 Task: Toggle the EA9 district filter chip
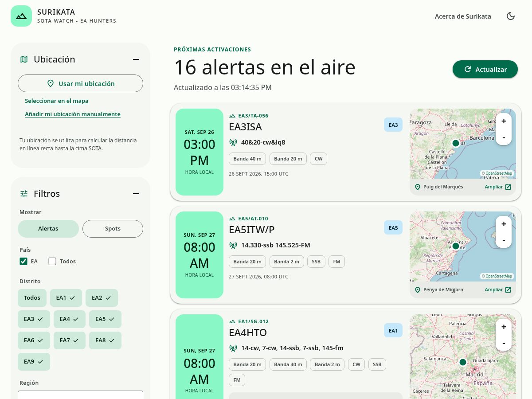[34, 362]
